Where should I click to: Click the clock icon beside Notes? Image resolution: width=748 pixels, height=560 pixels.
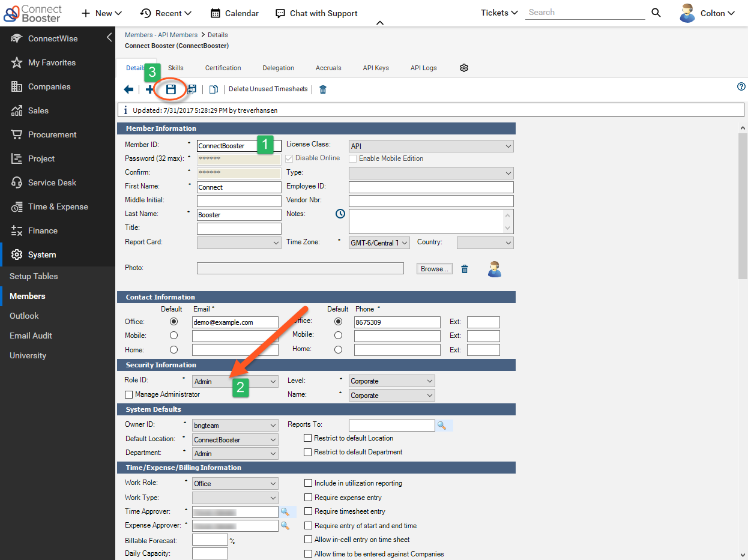pos(340,214)
